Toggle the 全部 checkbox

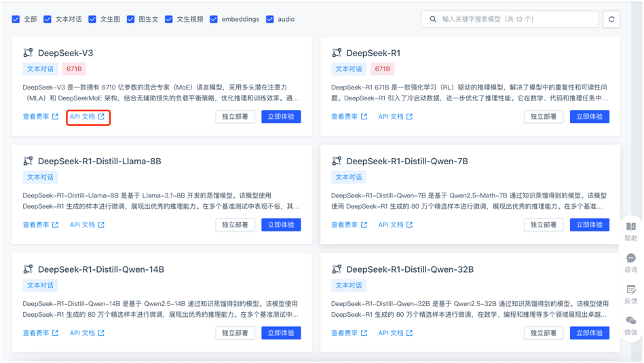(16, 19)
